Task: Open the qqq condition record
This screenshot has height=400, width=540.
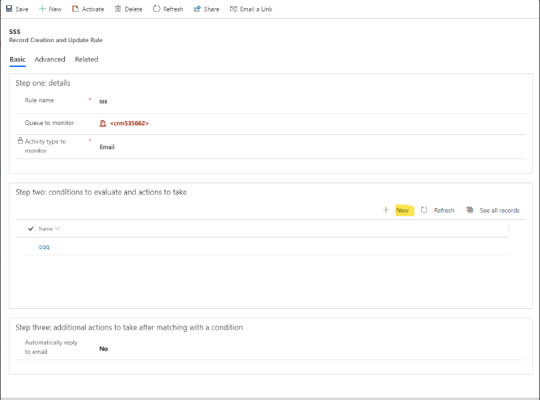Action: (x=44, y=247)
